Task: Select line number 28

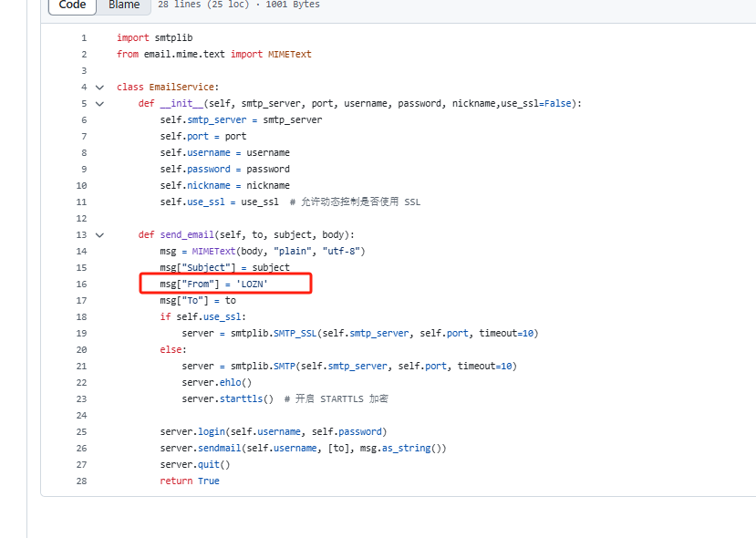Action: (81, 481)
